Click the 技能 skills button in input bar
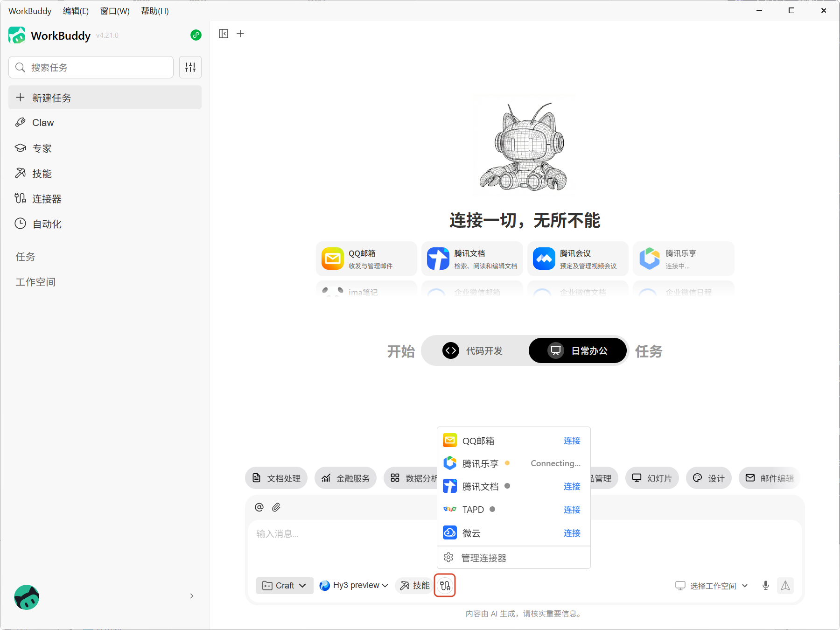Viewport: 840px width, 630px height. 414,585
